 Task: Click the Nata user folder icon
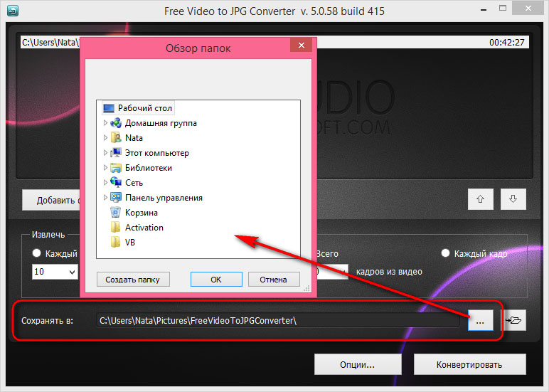pyautogui.click(x=116, y=138)
